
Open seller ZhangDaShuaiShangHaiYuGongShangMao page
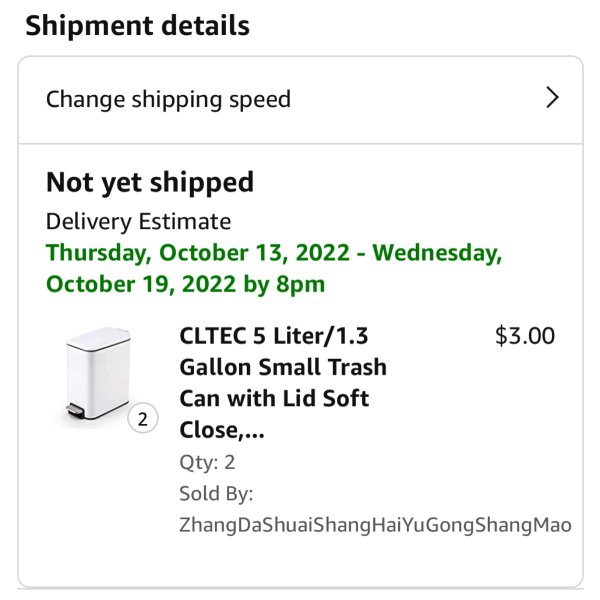[x=375, y=525]
